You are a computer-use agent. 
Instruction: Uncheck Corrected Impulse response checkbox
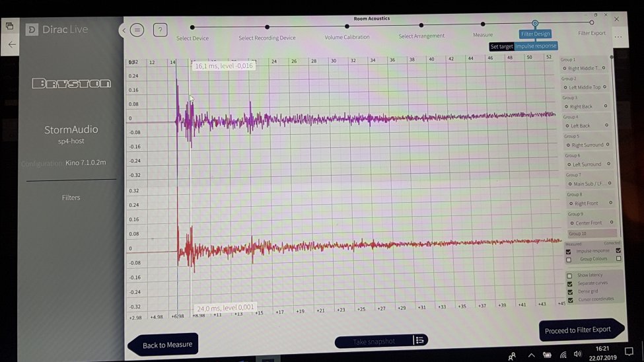[618, 250]
